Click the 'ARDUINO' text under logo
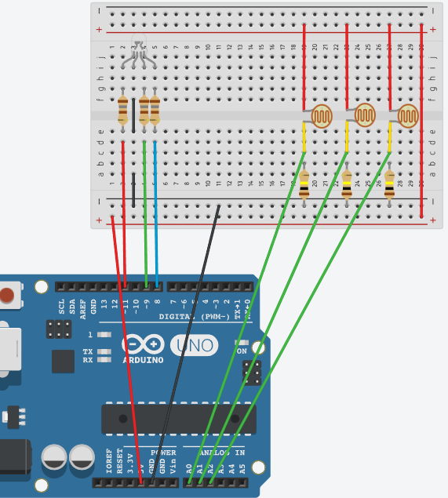 pos(144,360)
